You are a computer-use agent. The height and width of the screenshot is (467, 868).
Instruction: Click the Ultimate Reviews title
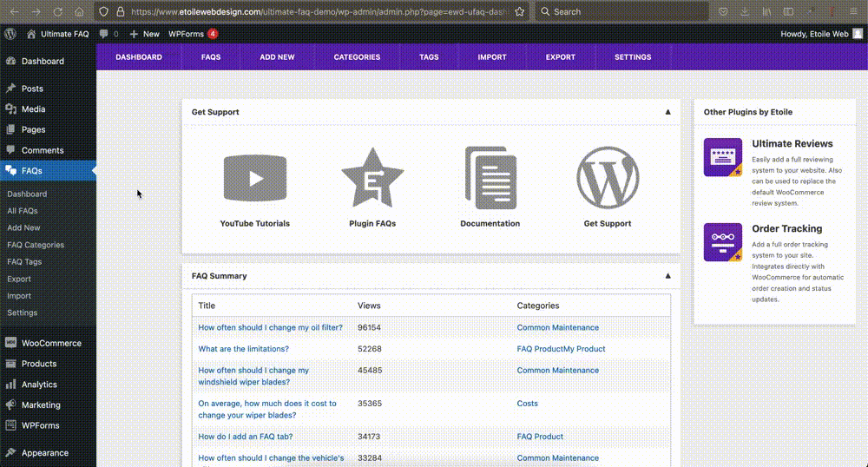pyautogui.click(x=792, y=144)
